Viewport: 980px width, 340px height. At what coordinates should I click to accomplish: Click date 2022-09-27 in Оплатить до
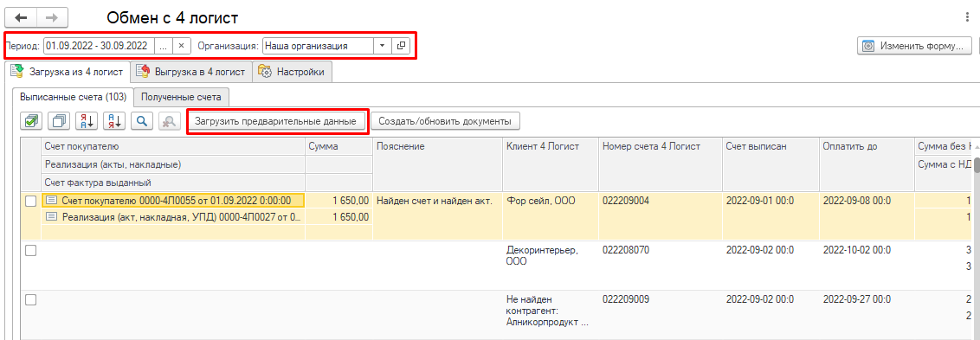857,299
